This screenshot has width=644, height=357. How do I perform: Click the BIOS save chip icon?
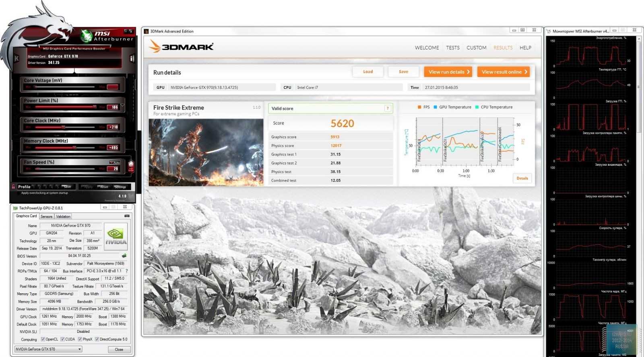click(x=124, y=256)
